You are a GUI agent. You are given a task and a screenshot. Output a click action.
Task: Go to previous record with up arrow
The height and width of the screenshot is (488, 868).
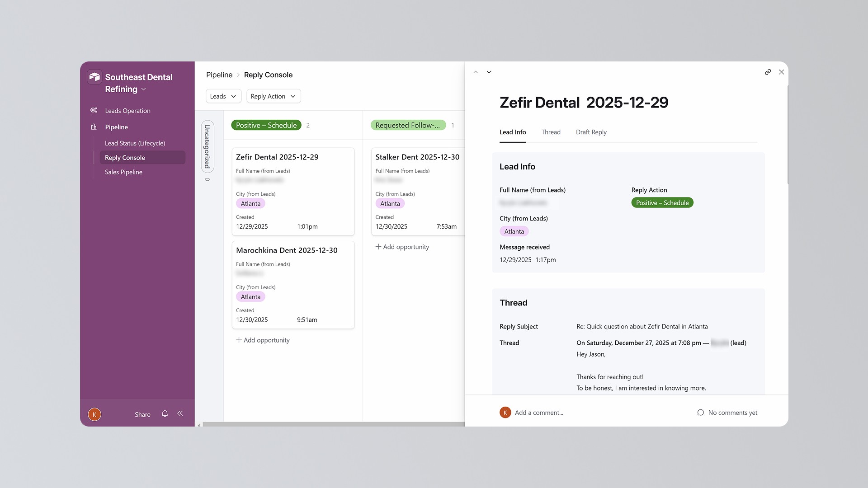coord(476,72)
